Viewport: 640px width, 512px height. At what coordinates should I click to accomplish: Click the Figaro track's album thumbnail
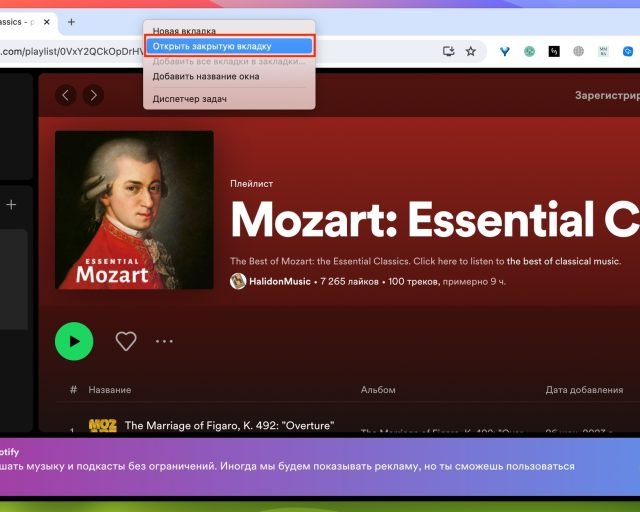102,425
